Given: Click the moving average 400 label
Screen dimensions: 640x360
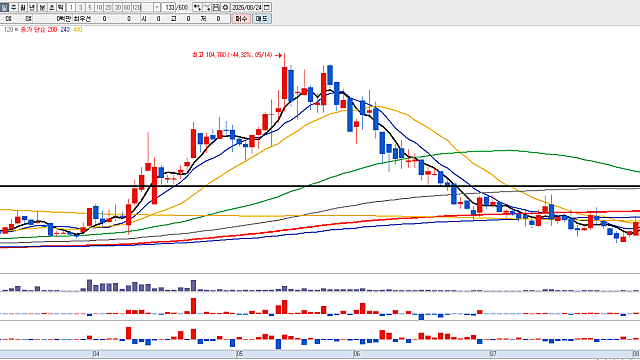Looking at the screenshot, I should tap(78, 30).
